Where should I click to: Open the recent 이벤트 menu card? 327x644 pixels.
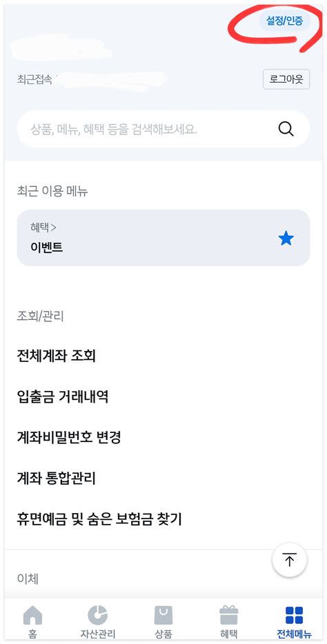point(163,238)
